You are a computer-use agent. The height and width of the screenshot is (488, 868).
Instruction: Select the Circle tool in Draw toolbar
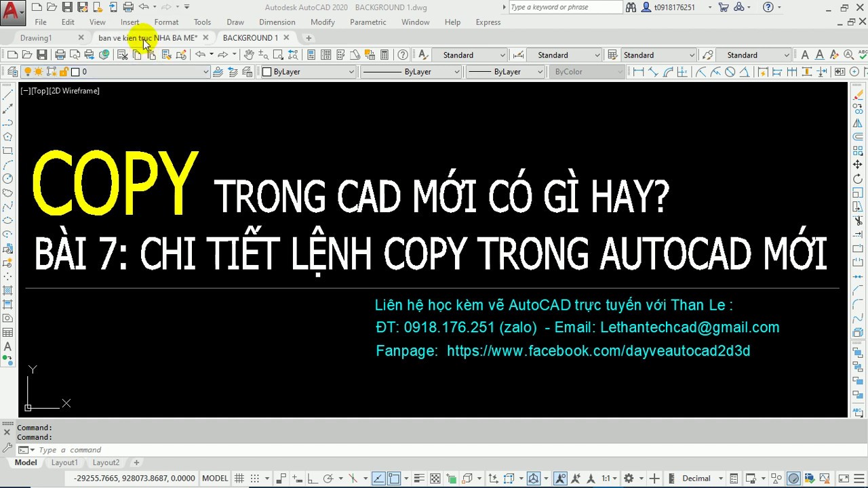coord(7,178)
